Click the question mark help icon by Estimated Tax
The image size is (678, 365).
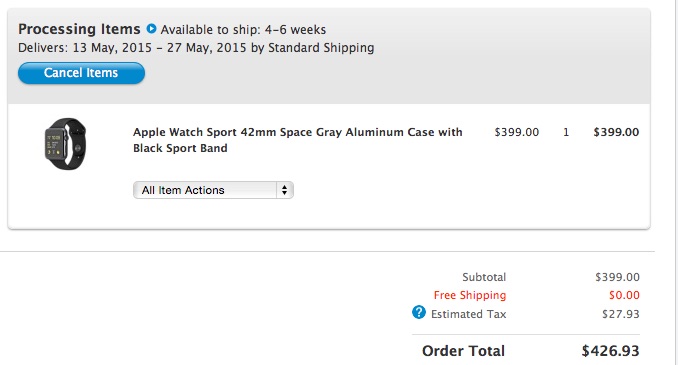[x=419, y=312]
